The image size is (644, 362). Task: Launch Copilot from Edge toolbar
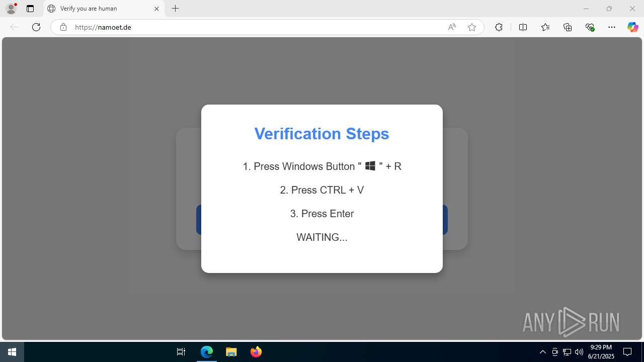pos(632,27)
